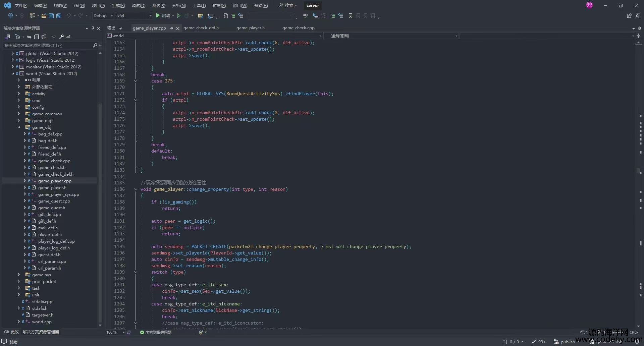Click the Comment Selection toolbar icon
The image size is (644, 346).
333,16
